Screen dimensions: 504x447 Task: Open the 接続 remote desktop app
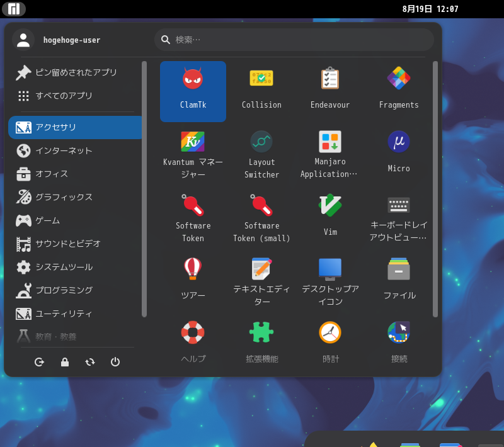399,342
